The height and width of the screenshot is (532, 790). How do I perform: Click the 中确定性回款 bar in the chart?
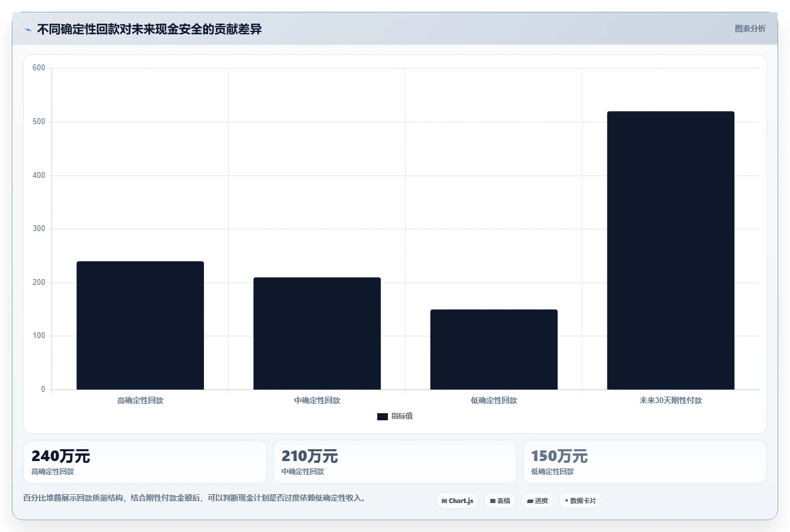click(317, 333)
